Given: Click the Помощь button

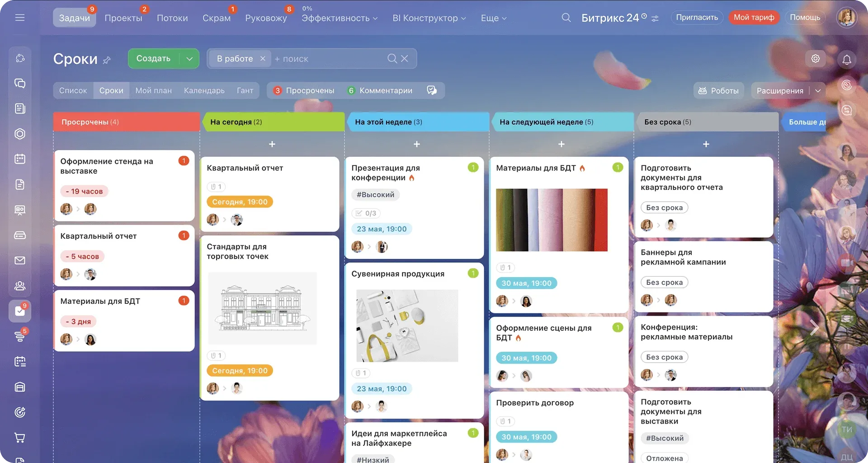Looking at the screenshot, I should coord(805,18).
